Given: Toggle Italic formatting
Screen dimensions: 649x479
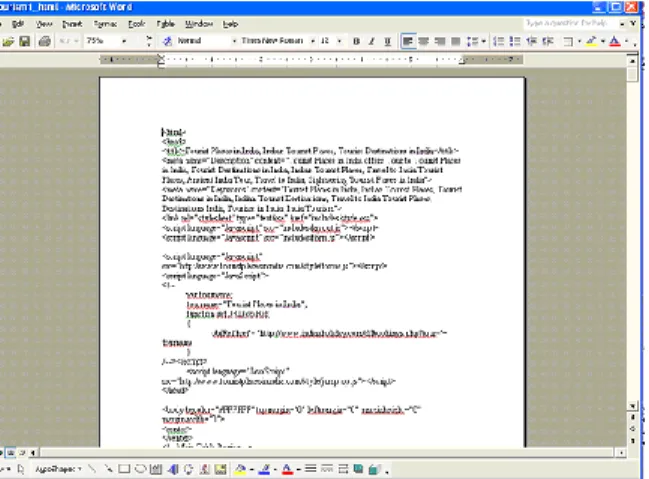Looking at the screenshot, I should tap(372, 41).
